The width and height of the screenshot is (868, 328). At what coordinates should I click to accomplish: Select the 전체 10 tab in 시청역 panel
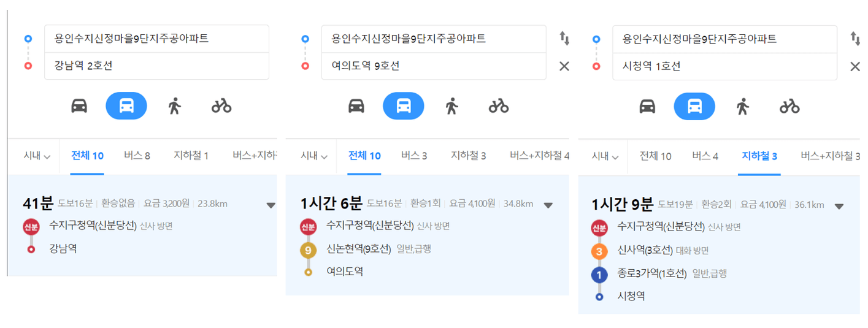click(x=656, y=156)
